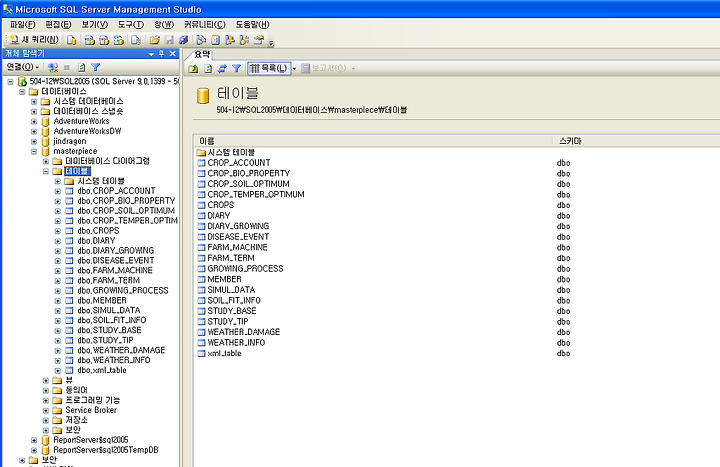Go up one level in Summary pane
Screen dimensions: 720x467
pyautogui.click(x=193, y=68)
